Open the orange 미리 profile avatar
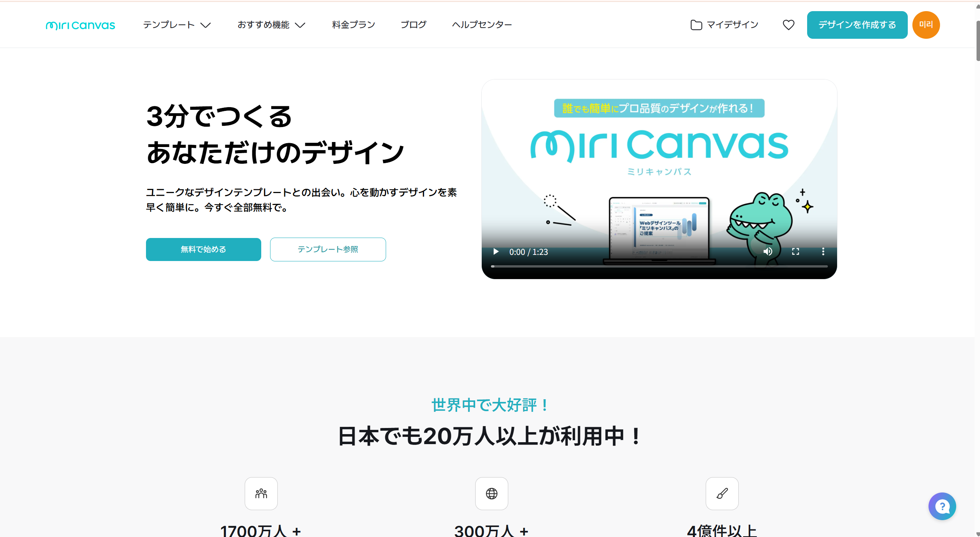The height and width of the screenshot is (537, 980). click(x=926, y=25)
